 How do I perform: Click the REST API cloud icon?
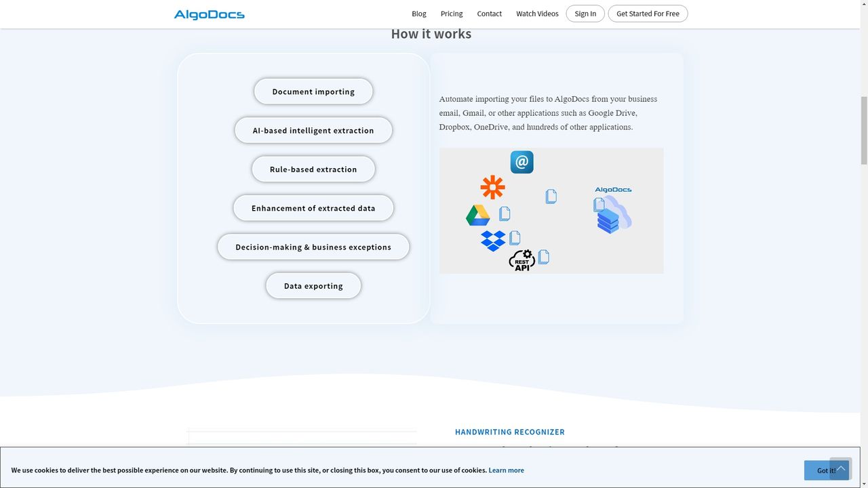[522, 261]
